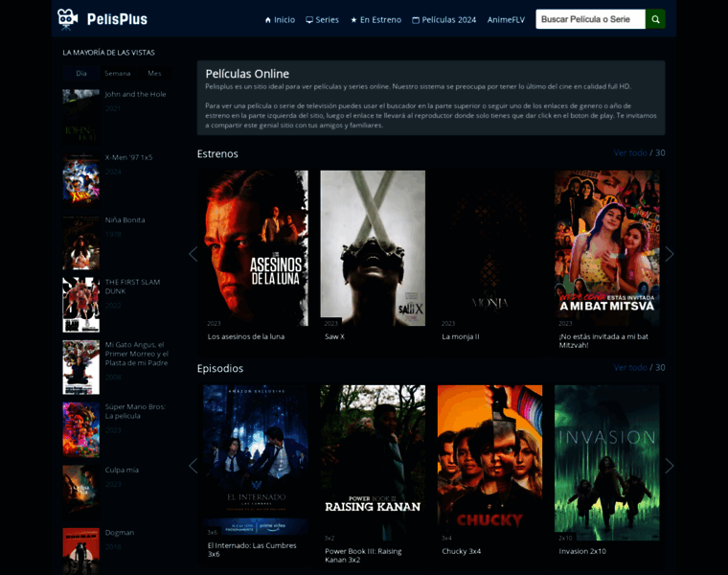Screen dimensions: 728x575
Task: Open X-Men '97 1x5 title link
Action: (x=128, y=157)
